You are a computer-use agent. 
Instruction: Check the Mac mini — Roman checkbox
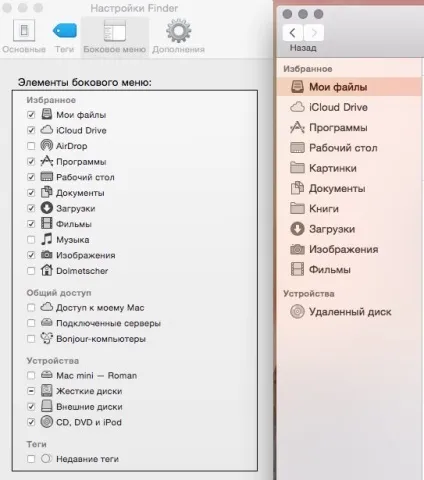click(x=31, y=375)
